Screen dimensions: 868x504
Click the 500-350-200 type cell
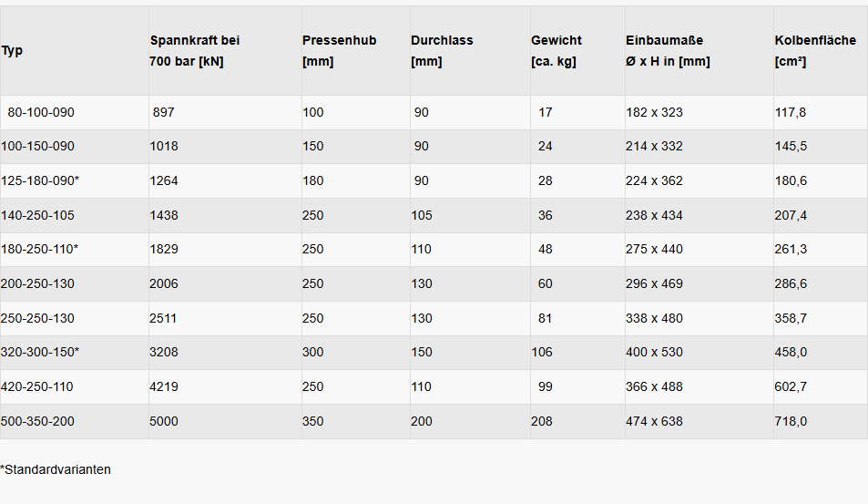(37, 421)
